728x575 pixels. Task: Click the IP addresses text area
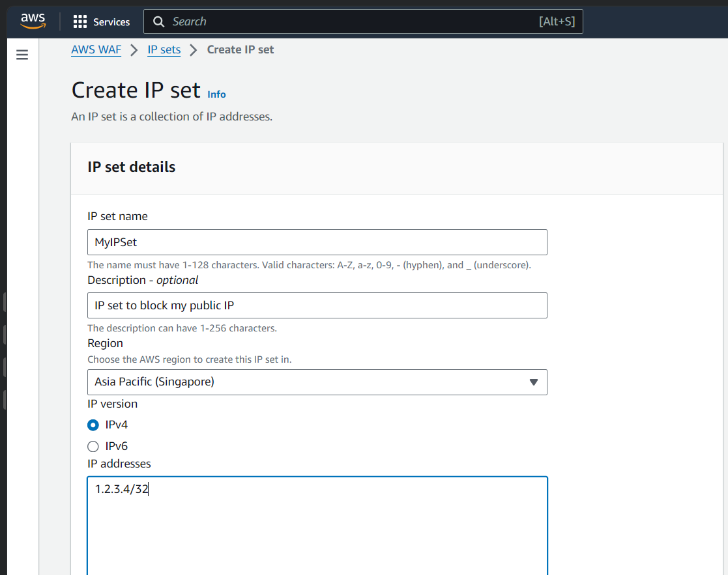[x=317, y=526]
